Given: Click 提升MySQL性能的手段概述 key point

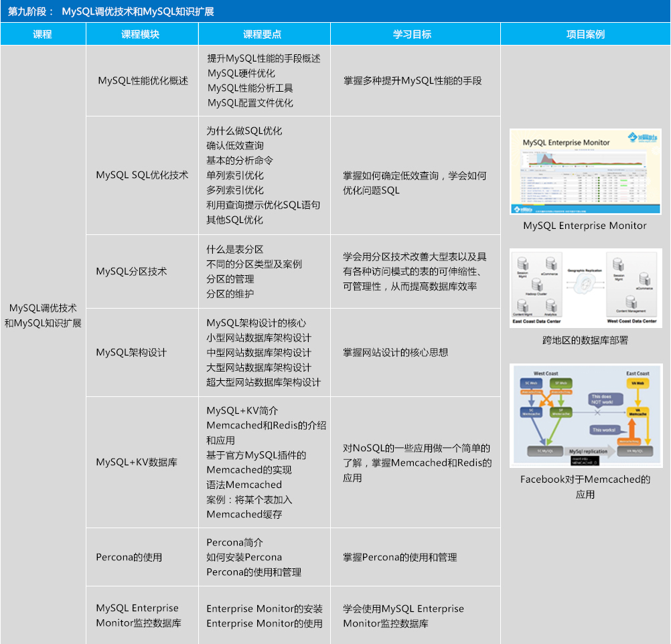Looking at the screenshot, I should pyautogui.click(x=264, y=59).
